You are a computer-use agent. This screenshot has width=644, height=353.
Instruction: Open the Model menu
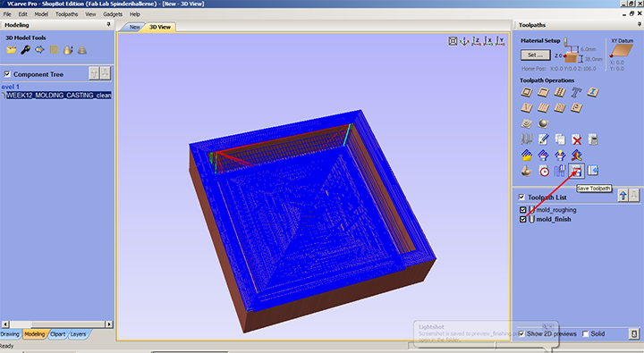click(41, 14)
